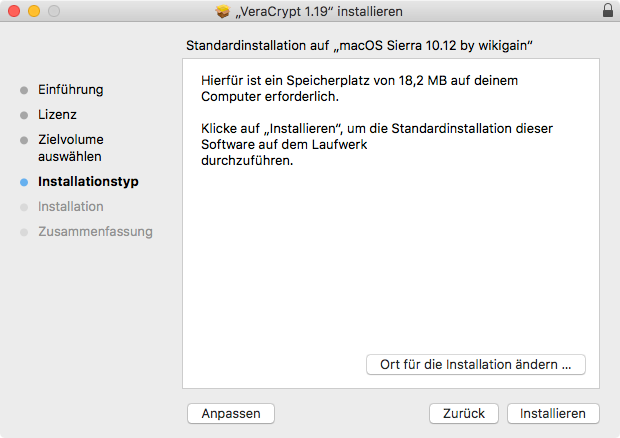Click "Ort für die Installation ändern ..."

475,364
